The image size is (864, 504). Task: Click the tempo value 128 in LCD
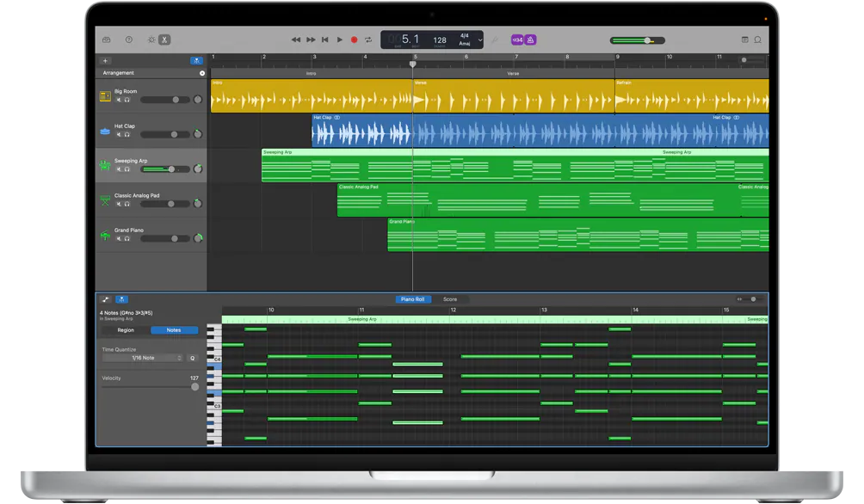(440, 40)
